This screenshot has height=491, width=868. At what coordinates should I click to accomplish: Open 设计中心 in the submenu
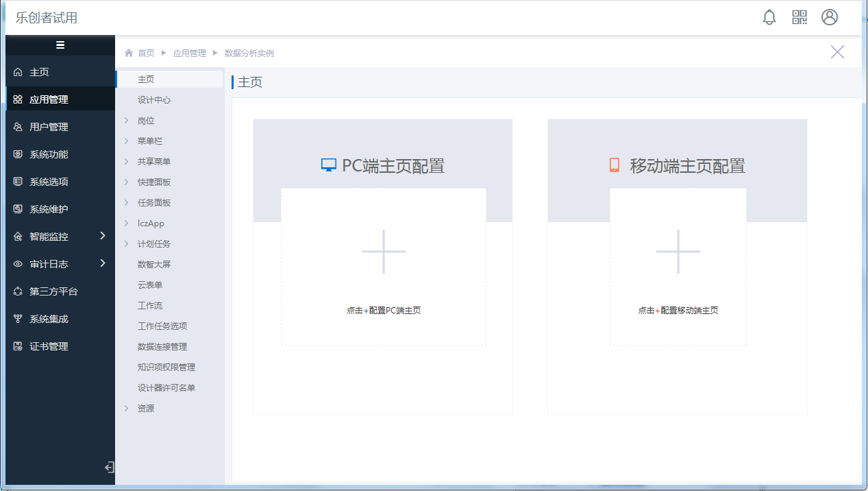[154, 100]
